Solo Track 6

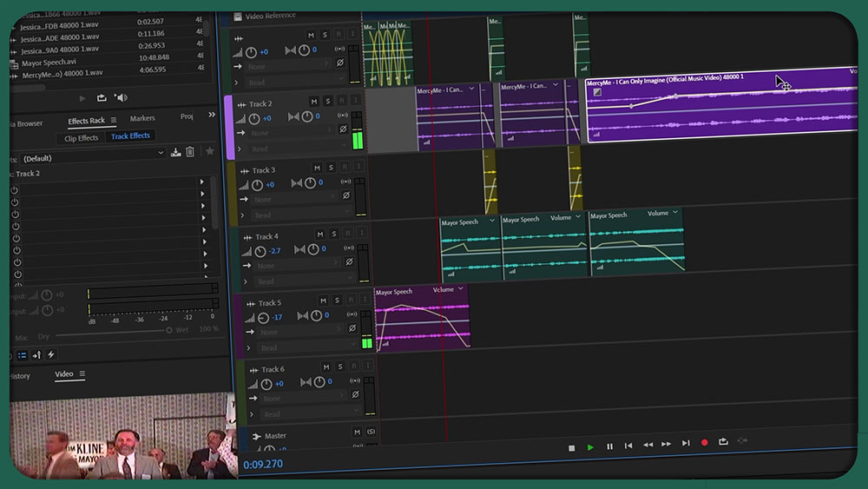click(x=340, y=367)
